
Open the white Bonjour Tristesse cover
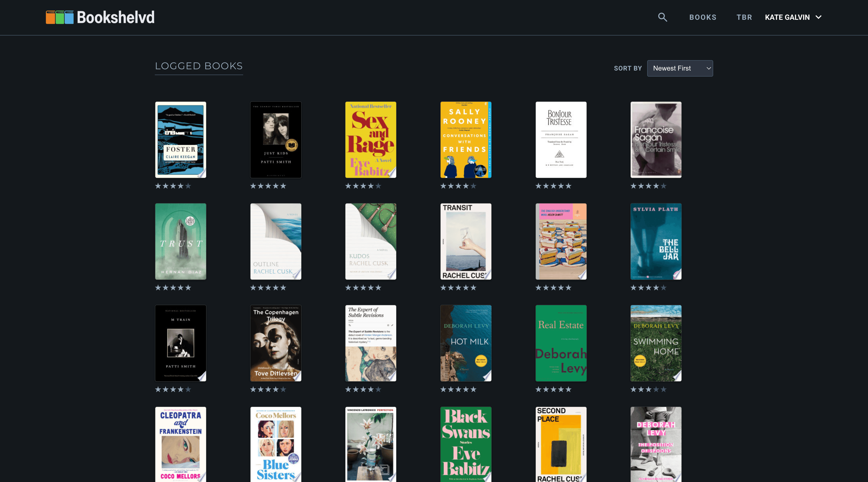[x=561, y=140]
